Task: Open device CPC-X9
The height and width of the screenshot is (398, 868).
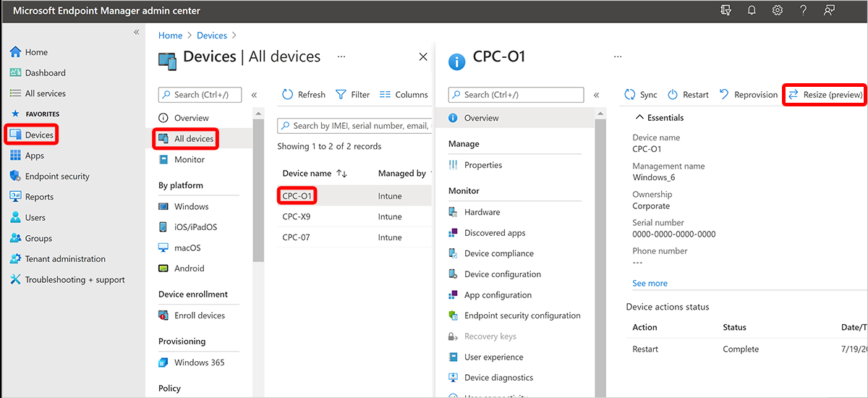Action: point(297,216)
